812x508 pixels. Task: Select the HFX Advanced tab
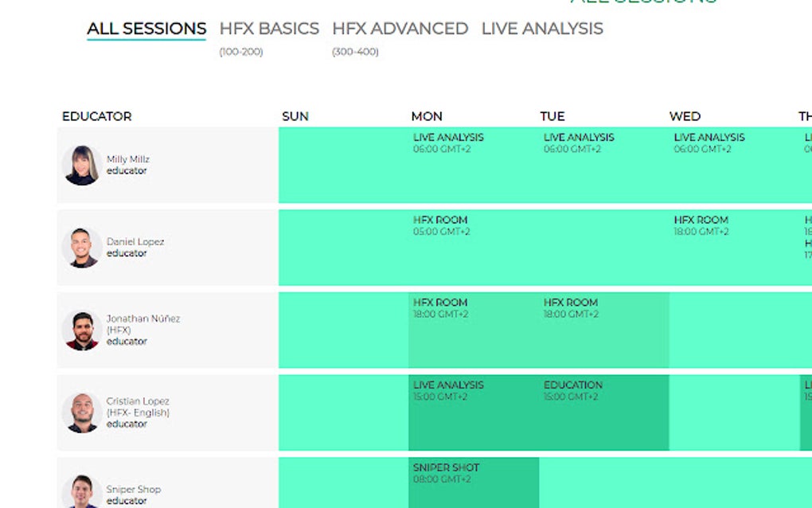[x=400, y=29]
